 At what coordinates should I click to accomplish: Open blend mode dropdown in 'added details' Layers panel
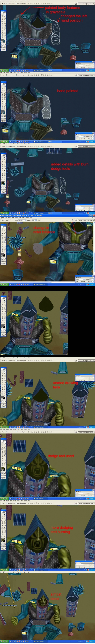[80, 208]
